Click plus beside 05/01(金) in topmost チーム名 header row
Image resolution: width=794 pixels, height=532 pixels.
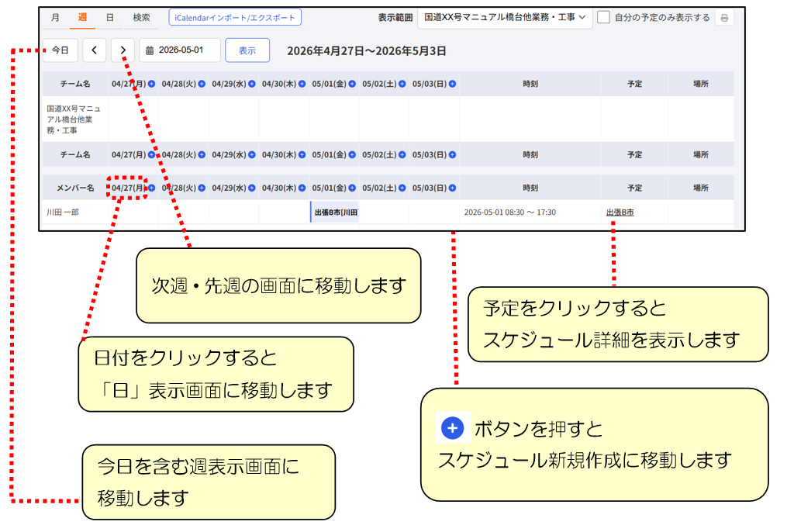point(352,84)
